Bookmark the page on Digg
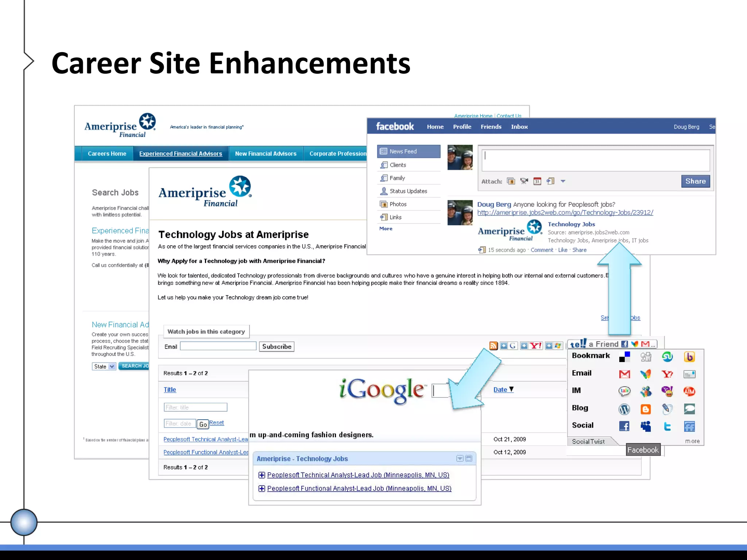747x560 pixels. click(646, 357)
